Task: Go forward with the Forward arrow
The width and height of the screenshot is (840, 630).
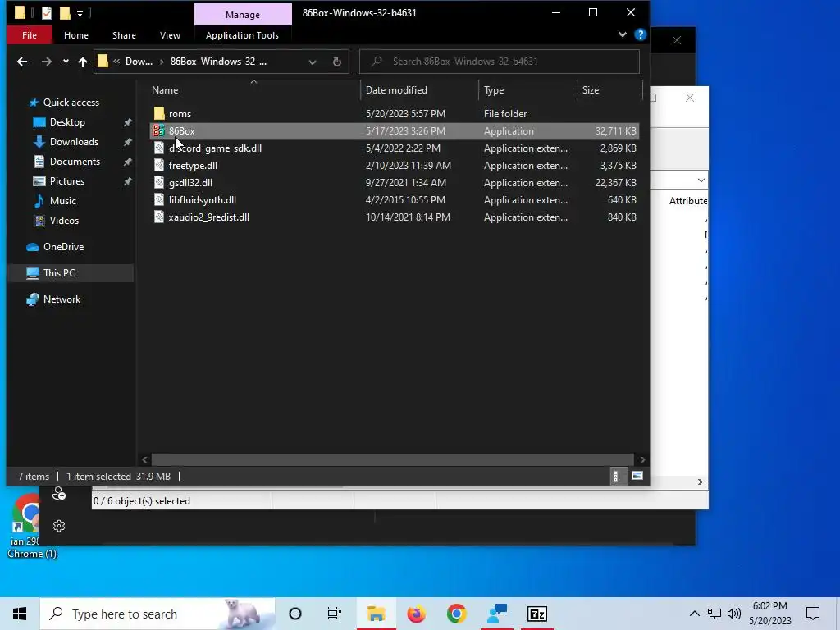Action: (x=47, y=62)
